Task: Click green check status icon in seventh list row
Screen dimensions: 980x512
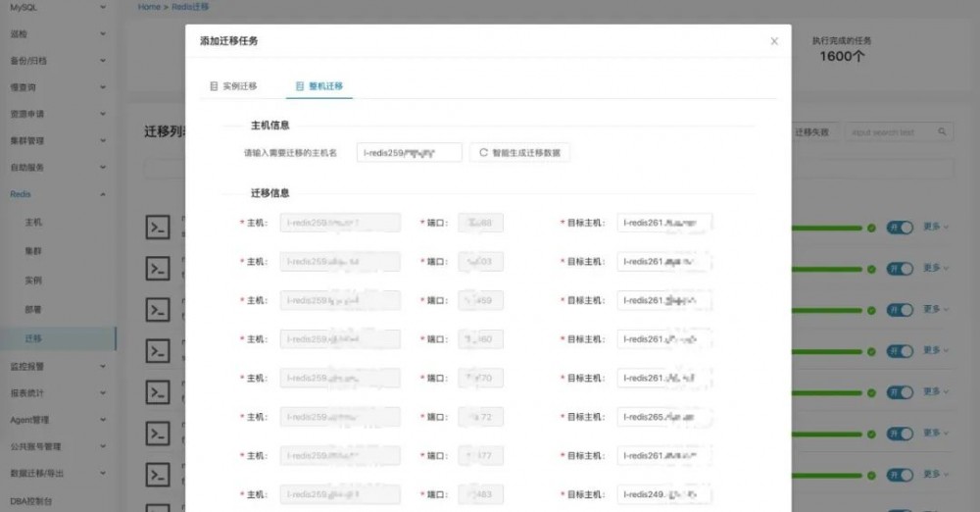Action: [x=871, y=476]
